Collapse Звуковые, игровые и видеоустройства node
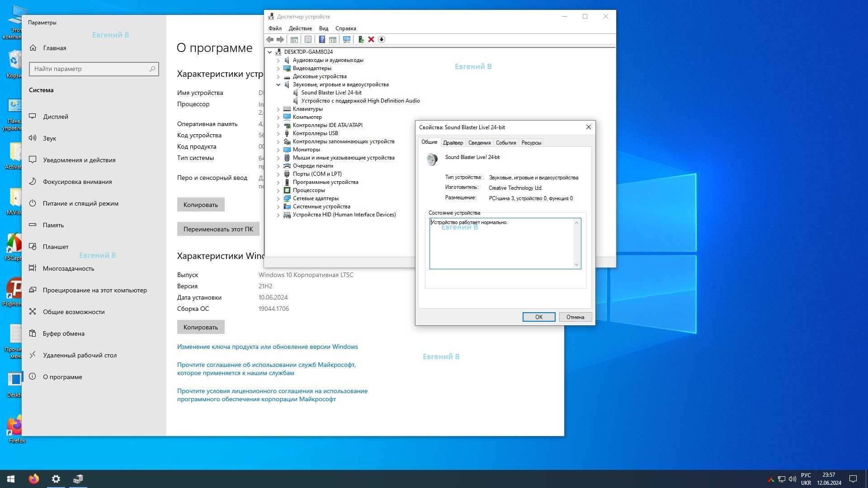 [x=278, y=84]
